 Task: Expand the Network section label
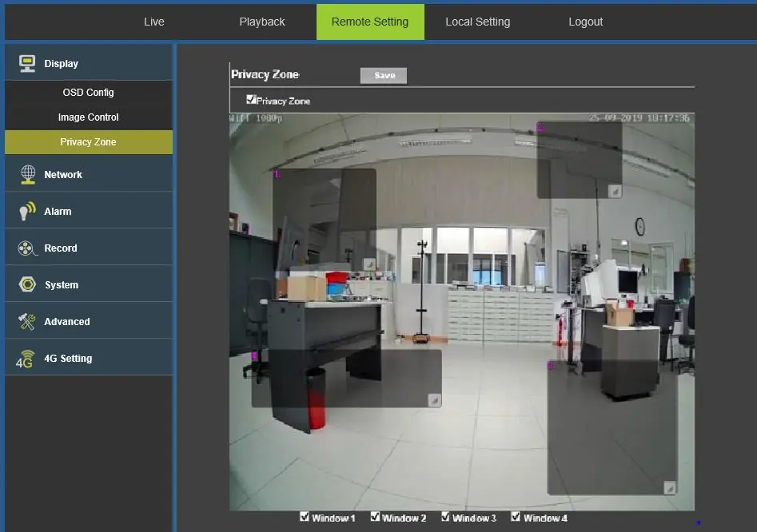click(63, 175)
